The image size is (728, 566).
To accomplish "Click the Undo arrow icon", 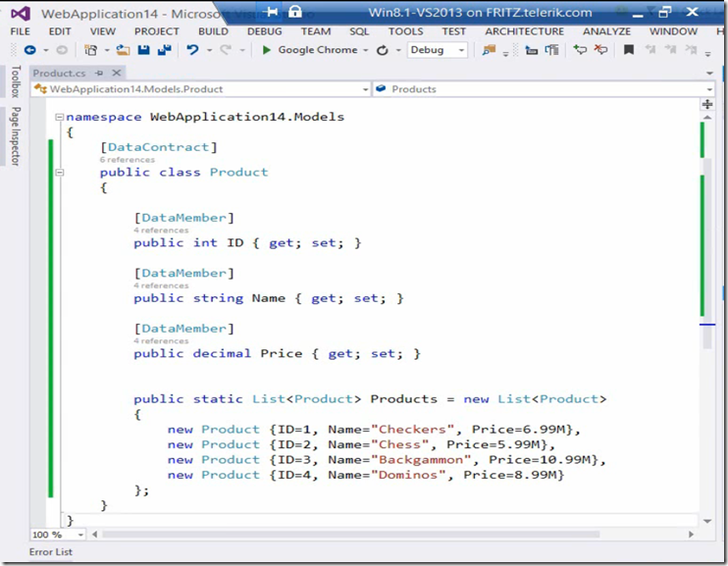I will (x=192, y=50).
